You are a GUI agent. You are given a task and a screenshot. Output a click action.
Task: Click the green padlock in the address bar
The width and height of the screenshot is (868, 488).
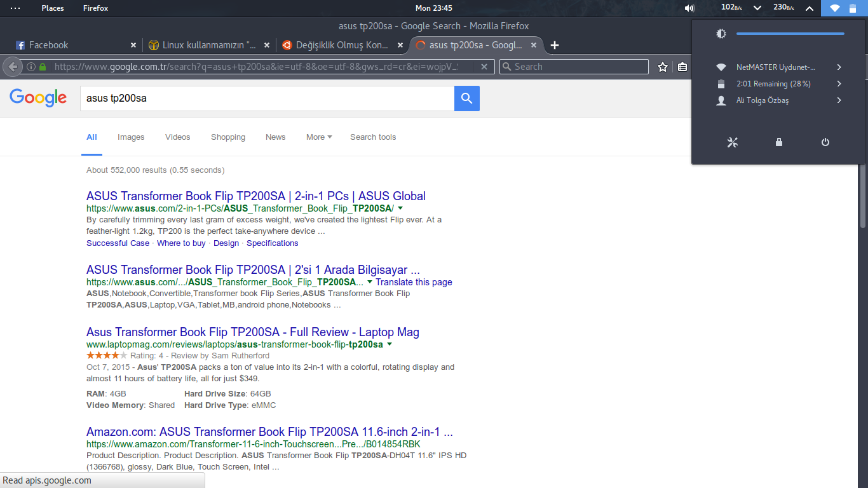[43, 67]
